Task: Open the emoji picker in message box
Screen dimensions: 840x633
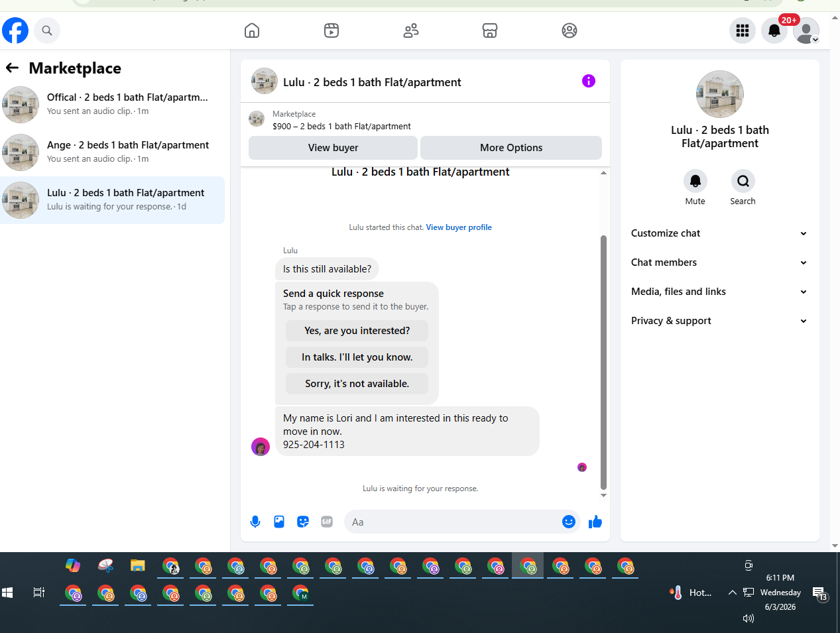Action: click(x=569, y=522)
